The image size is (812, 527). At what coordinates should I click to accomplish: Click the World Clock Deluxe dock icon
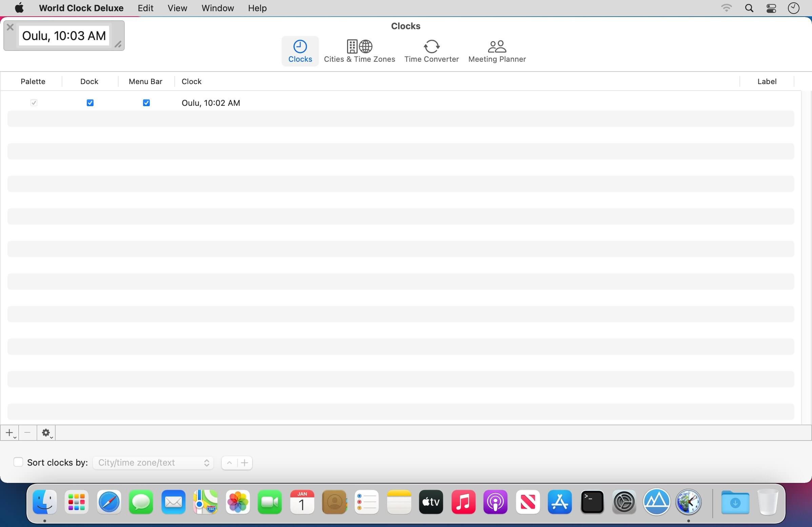(x=689, y=502)
